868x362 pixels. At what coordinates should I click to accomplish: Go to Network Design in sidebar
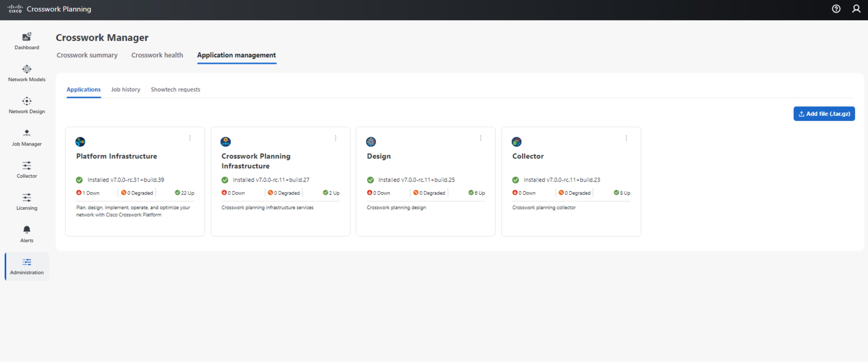click(27, 105)
